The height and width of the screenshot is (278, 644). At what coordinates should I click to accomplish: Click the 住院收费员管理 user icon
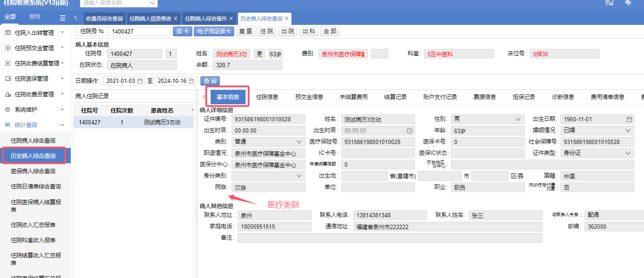[8, 94]
